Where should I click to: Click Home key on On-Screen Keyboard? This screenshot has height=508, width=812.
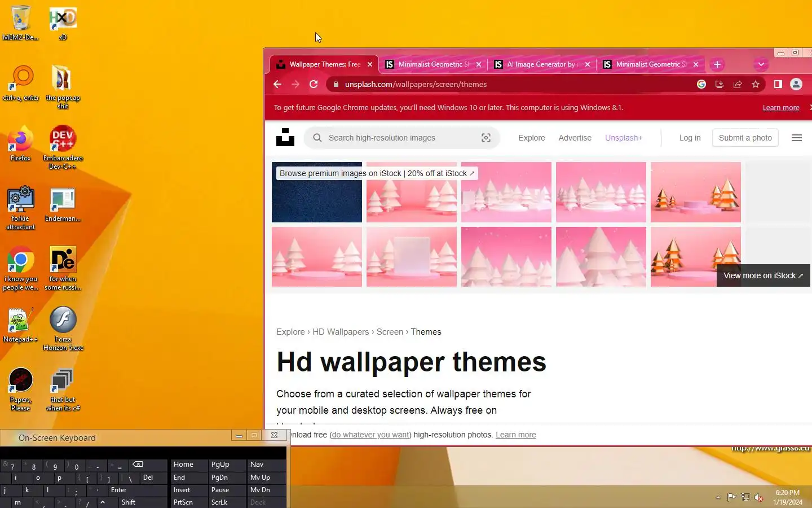pyautogui.click(x=188, y=465)
